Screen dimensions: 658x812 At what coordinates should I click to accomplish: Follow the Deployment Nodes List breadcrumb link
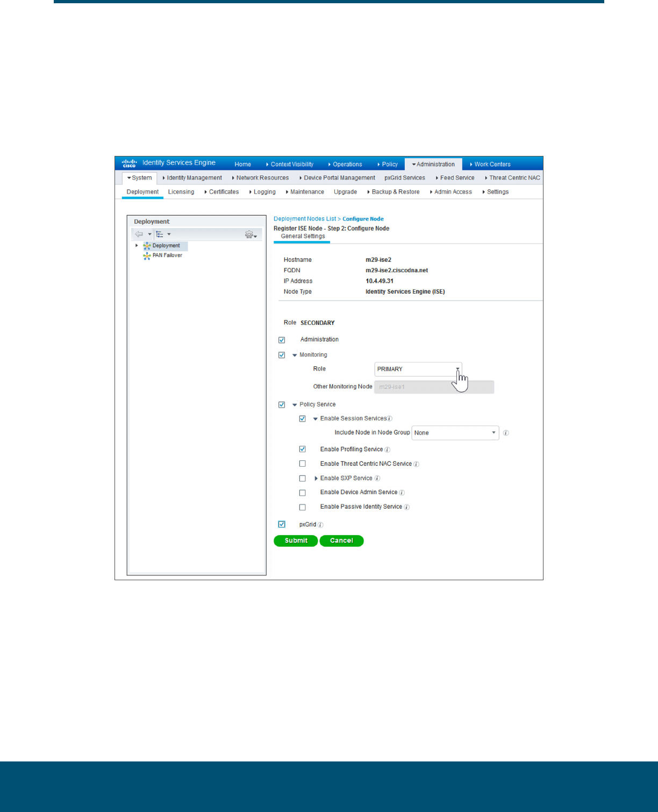pyautogui.click(x=305, y=219)
